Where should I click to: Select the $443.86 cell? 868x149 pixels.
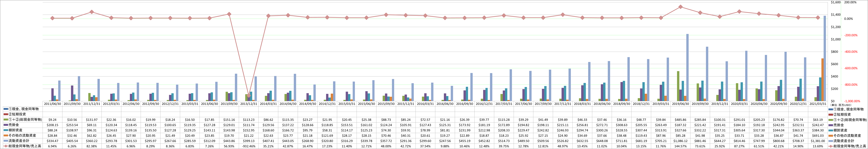coord(229,141)
